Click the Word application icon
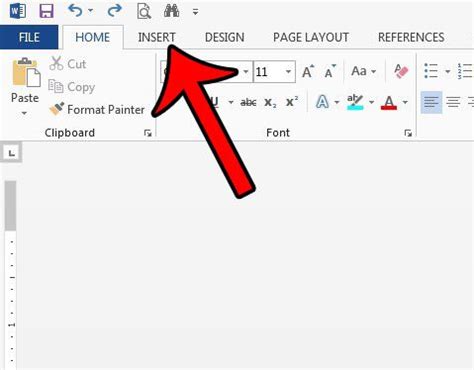This screenshot has height=370, width=474. pyautogui.click(x=18, y=11)
